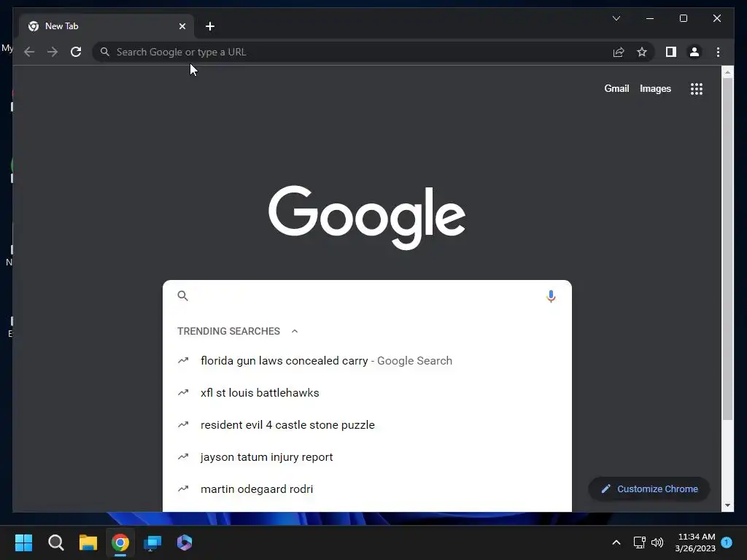
Task: Click the Chrome icon in the taskbar
Action: (120, 542)
